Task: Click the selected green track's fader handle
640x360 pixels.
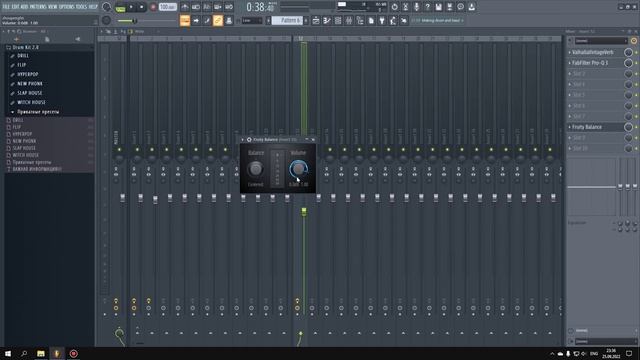Action: tap(304, 211)
